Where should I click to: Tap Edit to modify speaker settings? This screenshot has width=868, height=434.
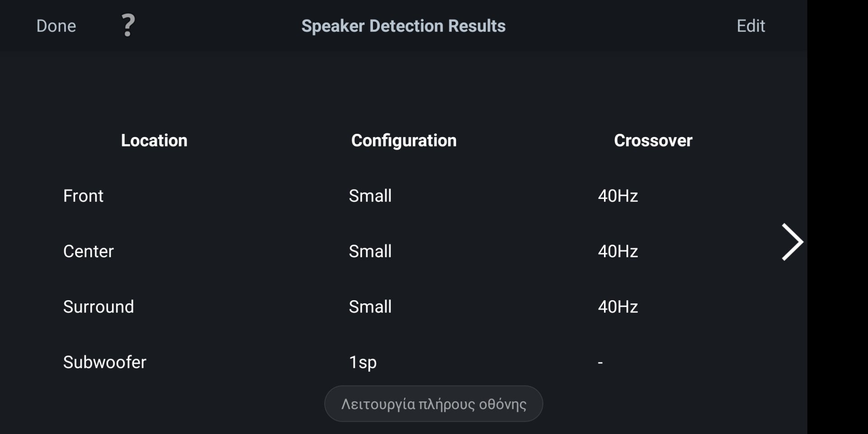coord(750,26)
